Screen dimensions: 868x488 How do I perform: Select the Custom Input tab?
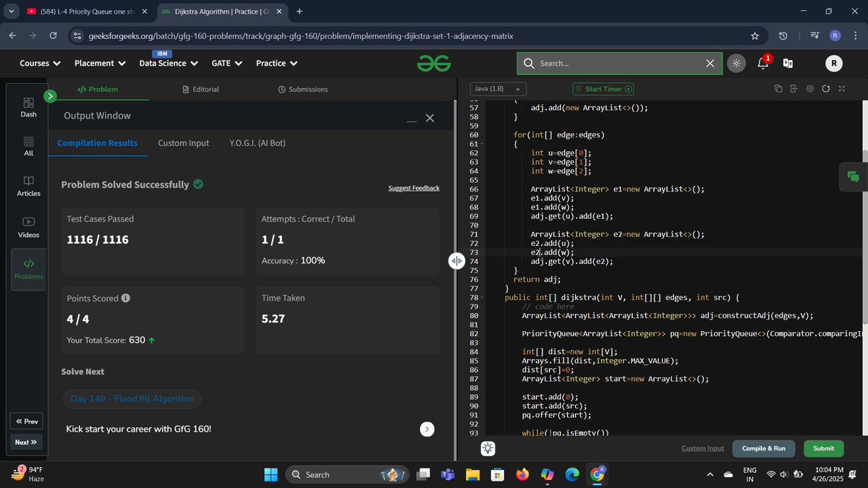pos(184,143)
